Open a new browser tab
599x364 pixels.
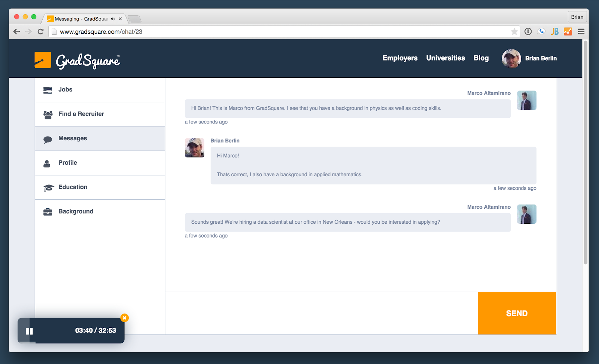click(x=134, y=19)
